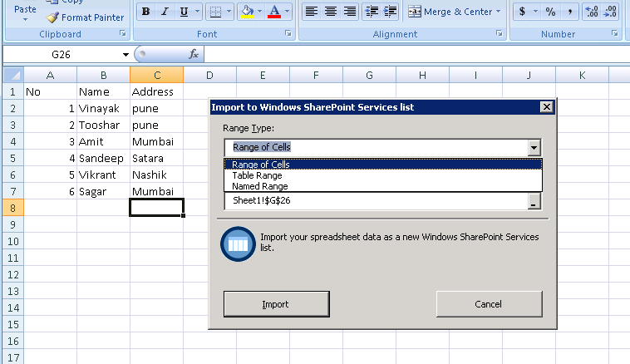Click cell containing Sagar
The image size is (630, 364).
coord(103,192)
